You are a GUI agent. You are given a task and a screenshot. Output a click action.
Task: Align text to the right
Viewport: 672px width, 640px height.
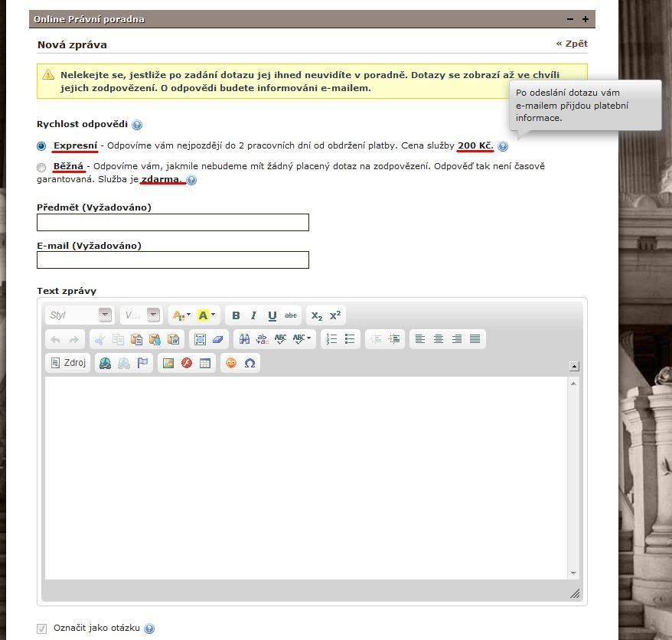point(457,339)
